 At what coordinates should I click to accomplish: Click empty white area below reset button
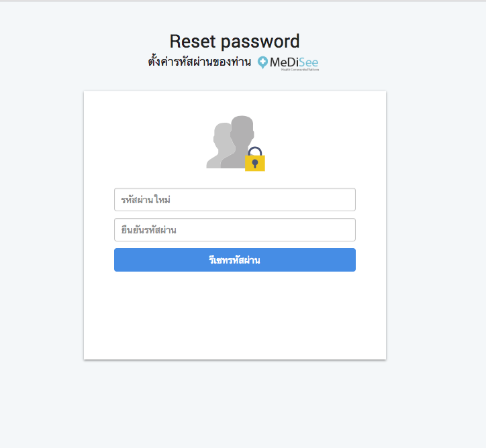click(234, 315)
